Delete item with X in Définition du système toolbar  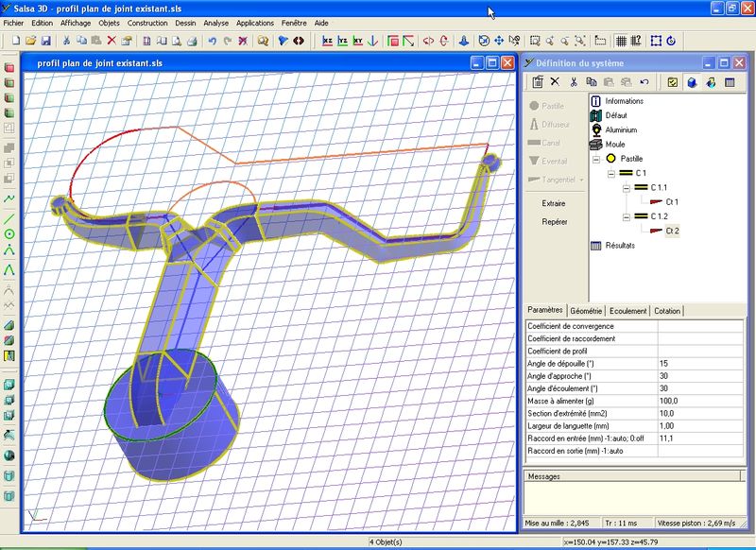[x=555, y=82]
